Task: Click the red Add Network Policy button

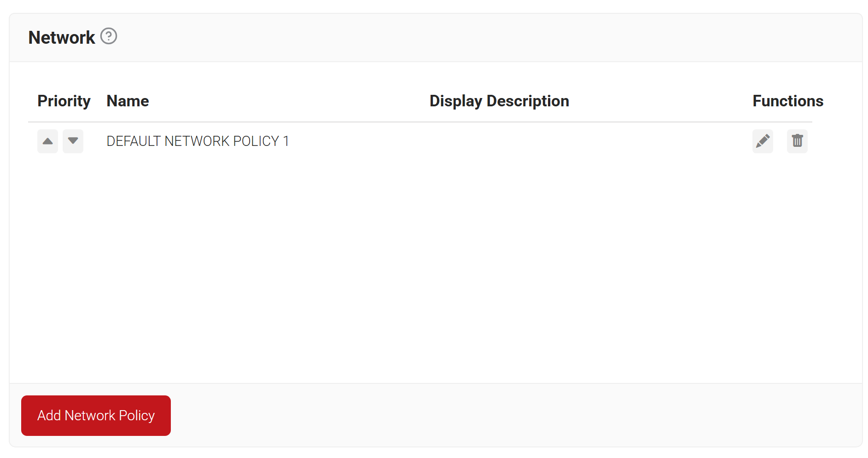Action: pos(96,416)
